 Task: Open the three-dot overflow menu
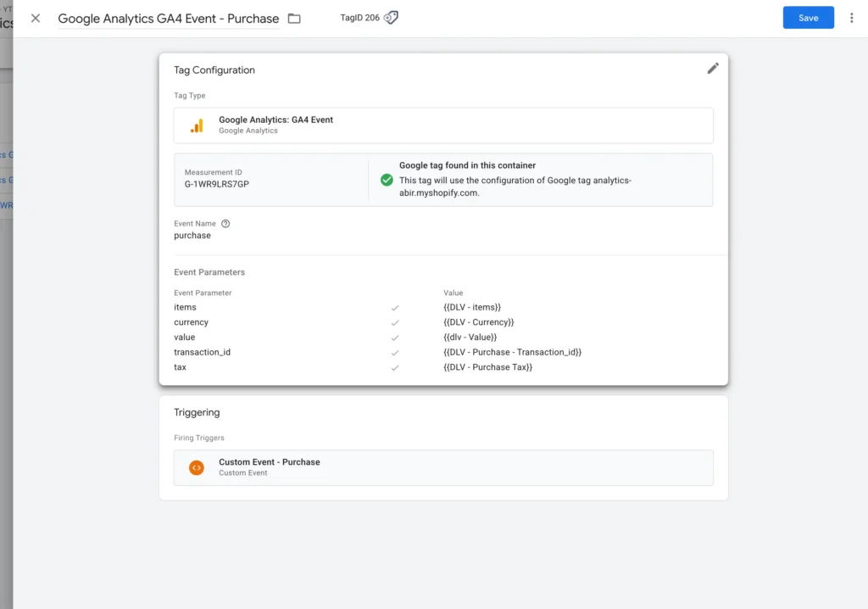852,17
